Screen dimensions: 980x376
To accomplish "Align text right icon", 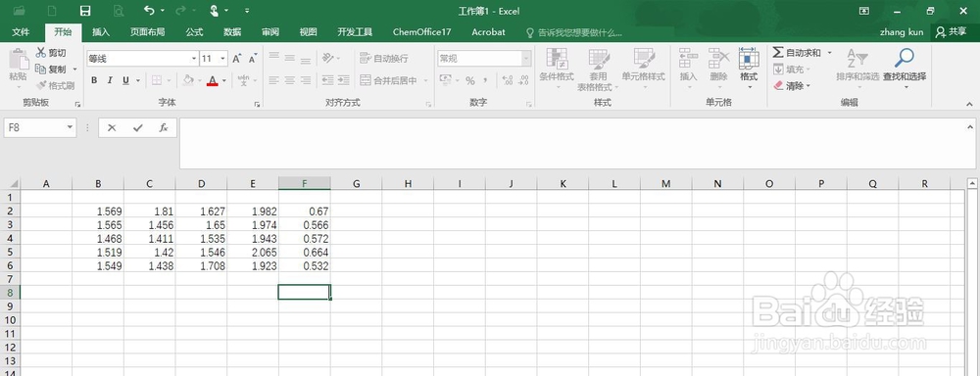I will [306, 80].
